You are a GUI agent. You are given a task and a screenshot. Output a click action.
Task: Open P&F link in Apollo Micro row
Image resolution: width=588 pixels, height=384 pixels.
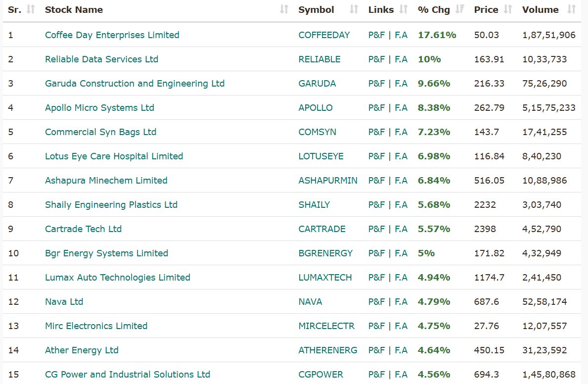pyautogui.click(x=376, y=108)
